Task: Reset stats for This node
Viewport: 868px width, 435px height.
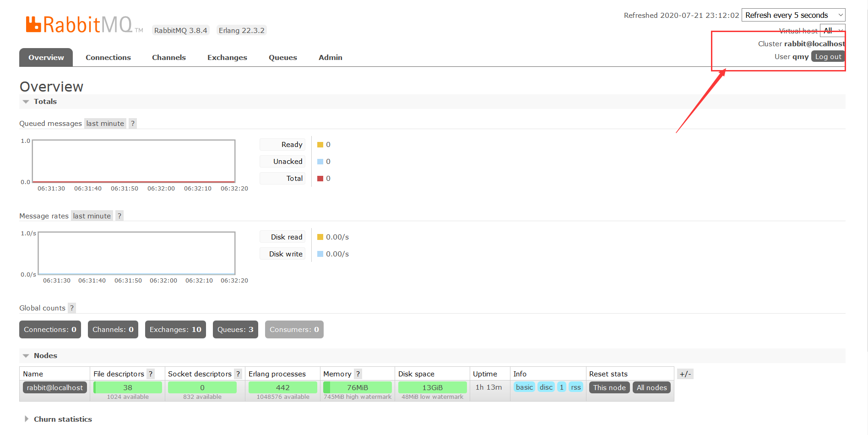Action: (609, 388)
